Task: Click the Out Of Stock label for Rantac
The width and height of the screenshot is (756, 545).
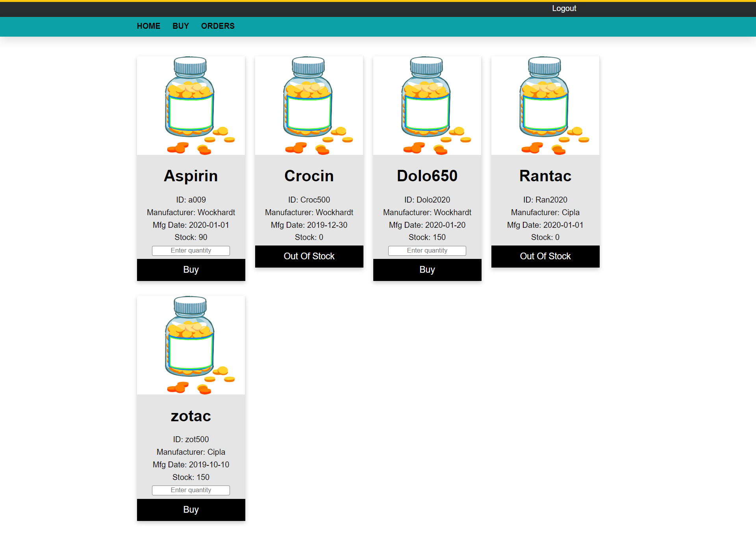Action: 545,256
